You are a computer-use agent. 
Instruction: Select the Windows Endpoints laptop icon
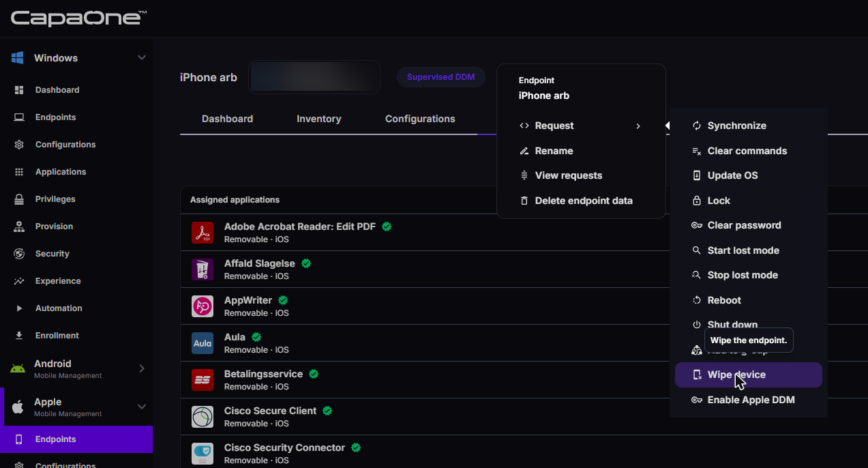[19, 117]
